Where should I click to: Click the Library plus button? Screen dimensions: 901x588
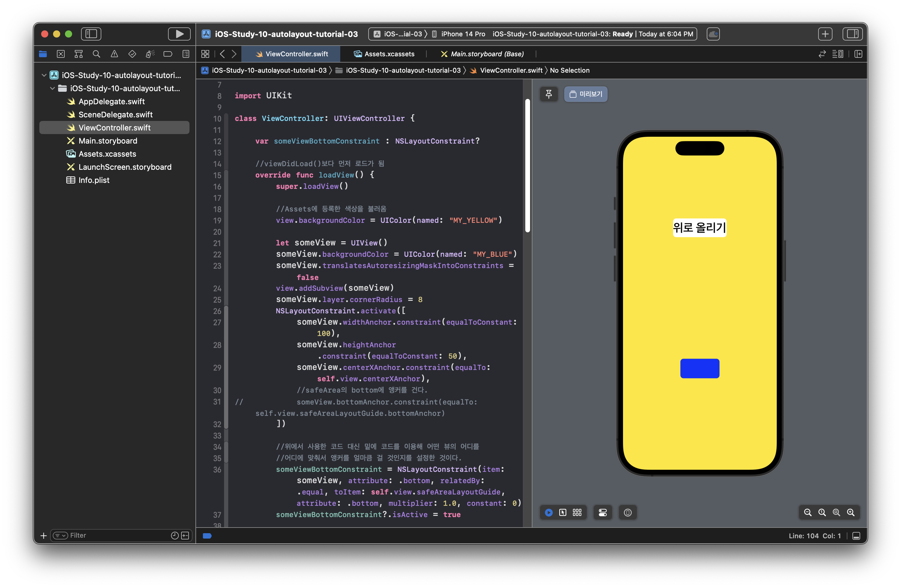(x=825, y=34)
